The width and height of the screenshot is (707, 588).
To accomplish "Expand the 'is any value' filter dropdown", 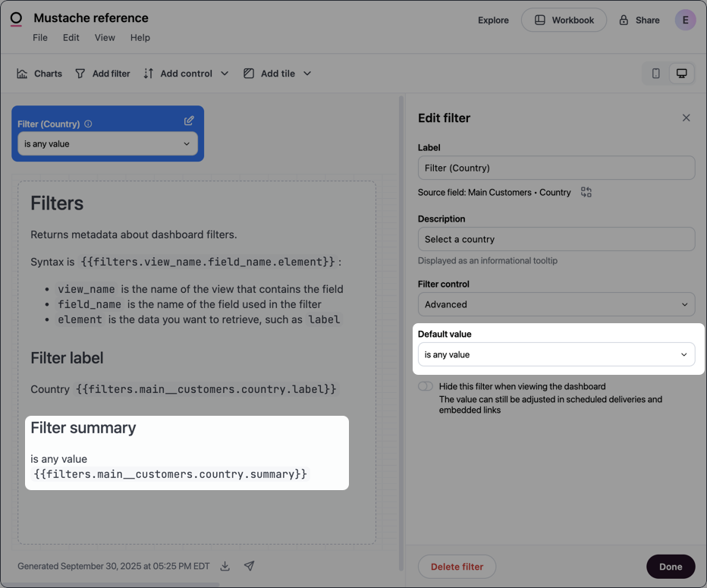I will coord(107,143).
